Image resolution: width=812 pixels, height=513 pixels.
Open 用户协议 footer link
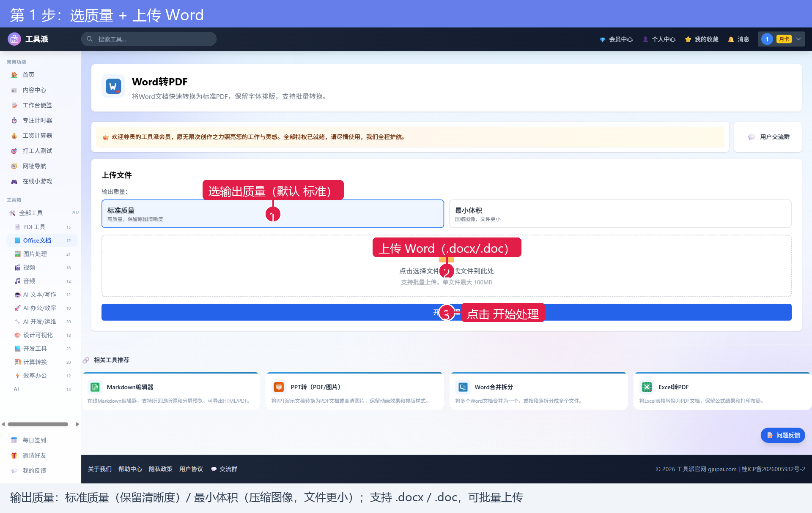(x=191, y=469)
